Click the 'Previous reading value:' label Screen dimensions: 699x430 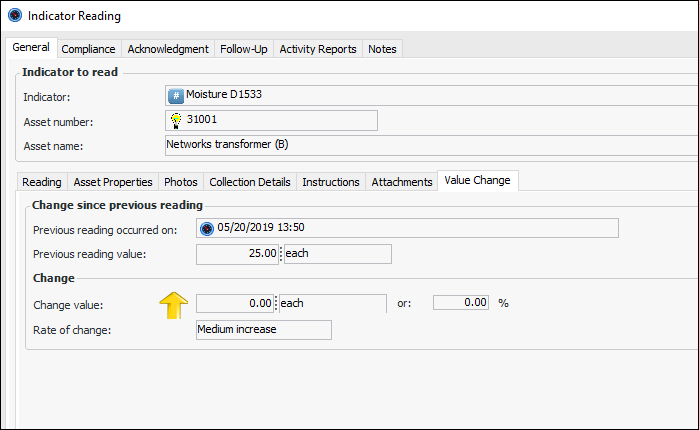90,254
